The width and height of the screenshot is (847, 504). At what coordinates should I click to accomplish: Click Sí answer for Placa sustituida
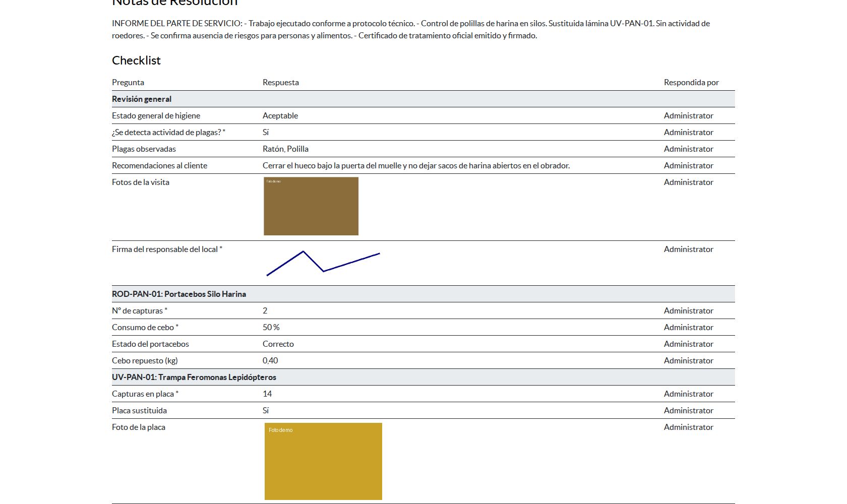point(266,410)
